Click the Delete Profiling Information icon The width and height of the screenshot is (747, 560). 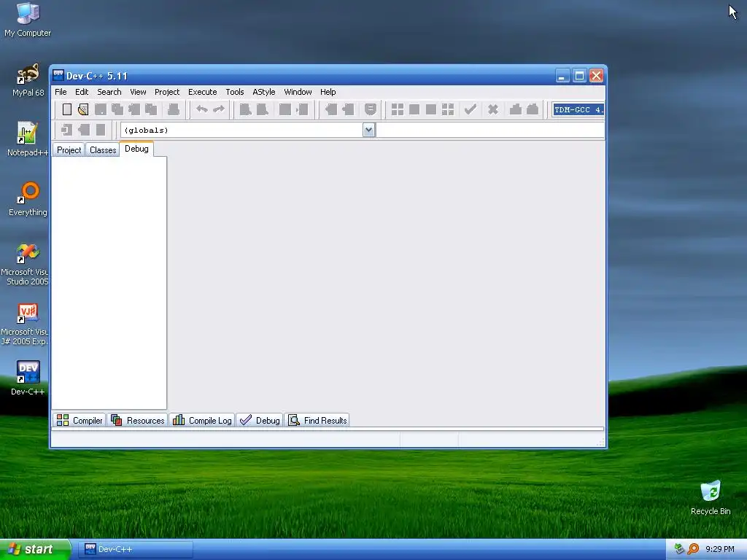(533, 109)
